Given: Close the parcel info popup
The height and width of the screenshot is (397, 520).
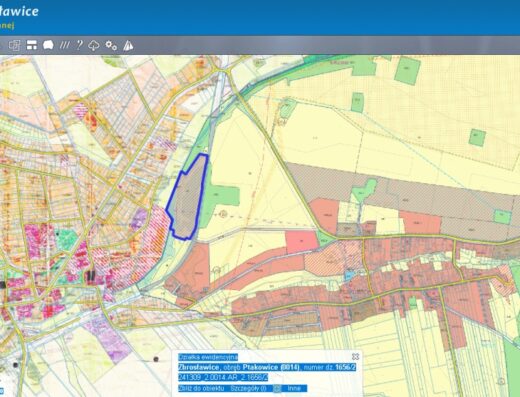Looking at the screenshot, I should [355, 357].
